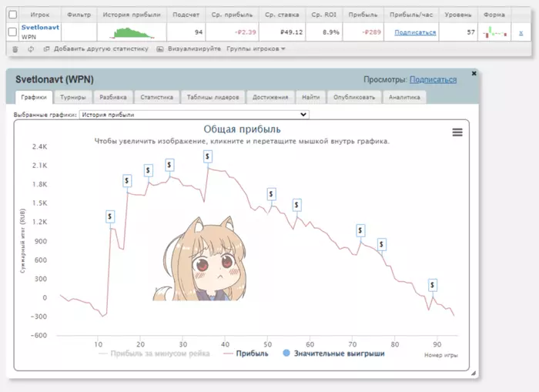The height and width of the screenshot is (392, 539).
Task: Click the $ marker near game 57
Action: click(x=297, y=206)
